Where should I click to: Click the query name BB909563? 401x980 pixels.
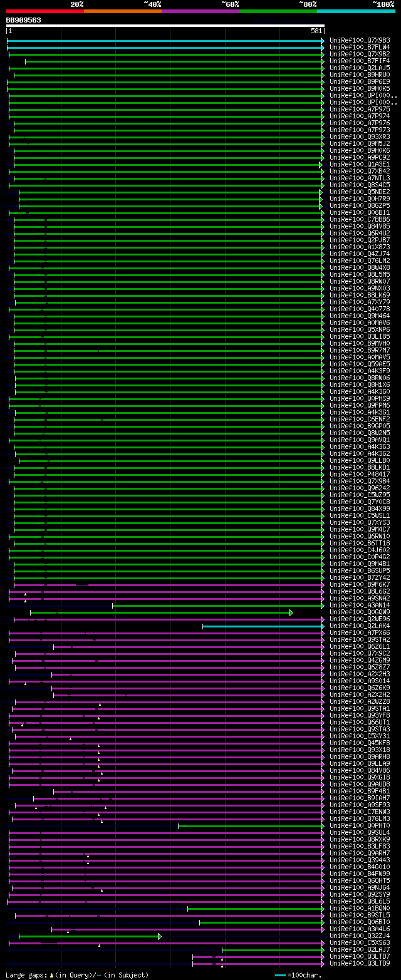24,20
